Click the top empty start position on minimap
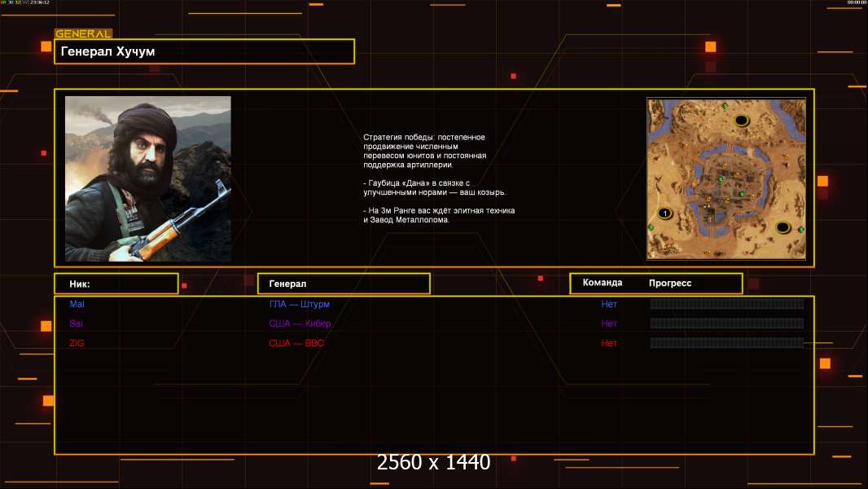This screenshot has height=489, width=868. tap(741, 121)
